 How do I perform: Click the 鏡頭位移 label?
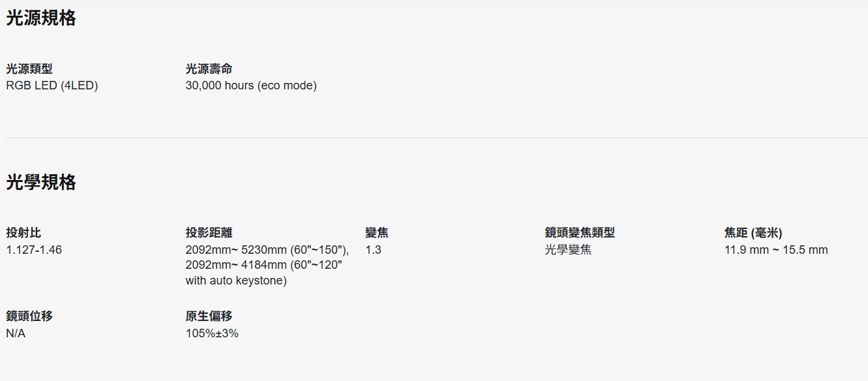[29, 316]
